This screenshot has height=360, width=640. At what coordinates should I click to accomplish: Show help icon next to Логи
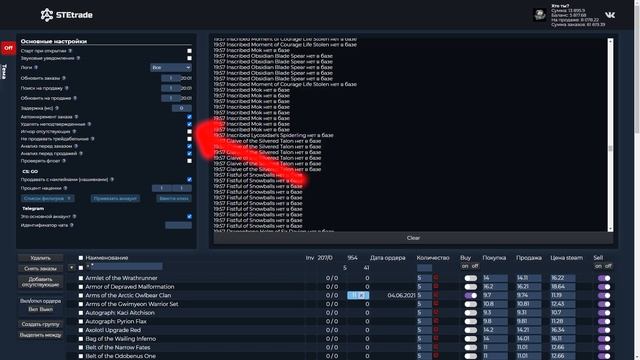(36, 67)
